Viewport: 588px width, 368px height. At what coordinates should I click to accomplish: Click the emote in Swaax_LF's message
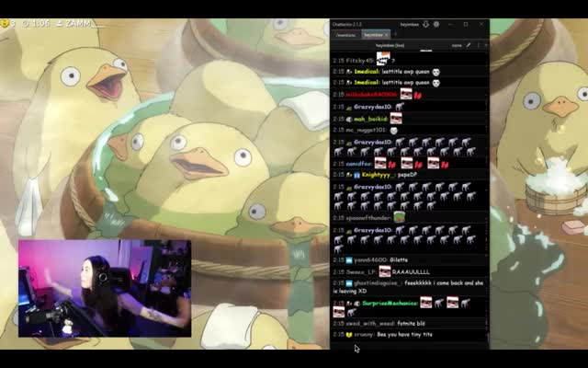tap(385, 270)
